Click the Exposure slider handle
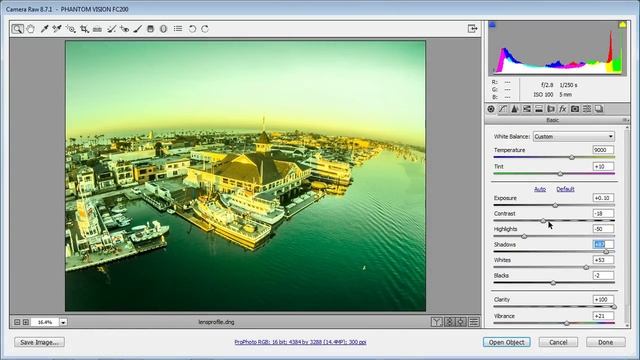Image resolution: width=640 pixels, height=360 pixels. [x=555, y=205]
